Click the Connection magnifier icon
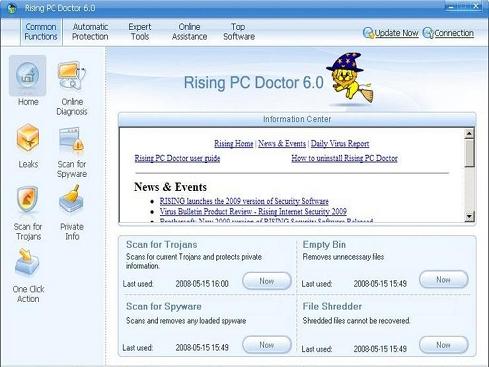Screen dimensions: 489x367 (x=428, y=33)
